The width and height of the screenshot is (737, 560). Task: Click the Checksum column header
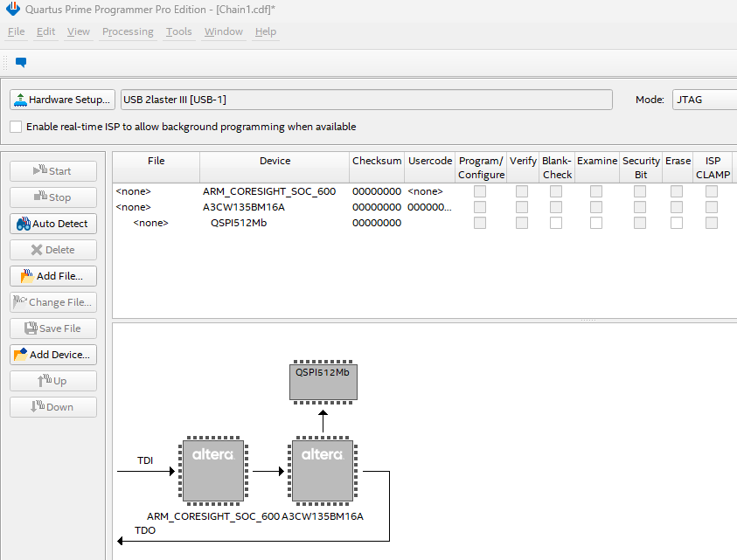[x=377, y=162]
